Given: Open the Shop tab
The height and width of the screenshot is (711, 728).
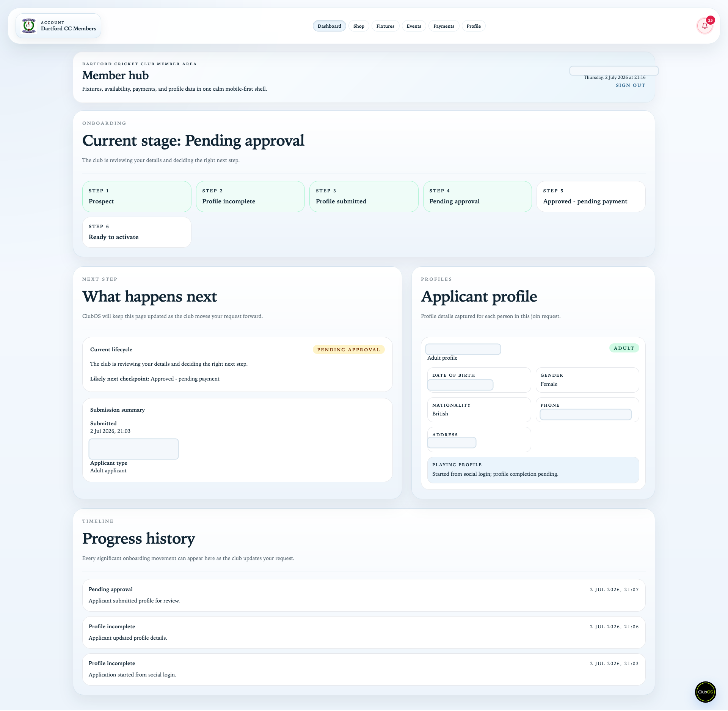Looking at the screenshot, I should pyautogui.click(x=359, y=26).
